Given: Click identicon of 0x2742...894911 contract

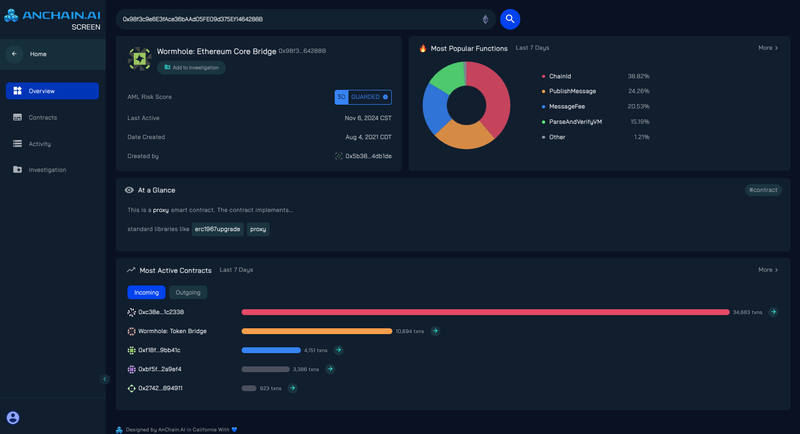Looking at the screenshot, I should [131, 388].
